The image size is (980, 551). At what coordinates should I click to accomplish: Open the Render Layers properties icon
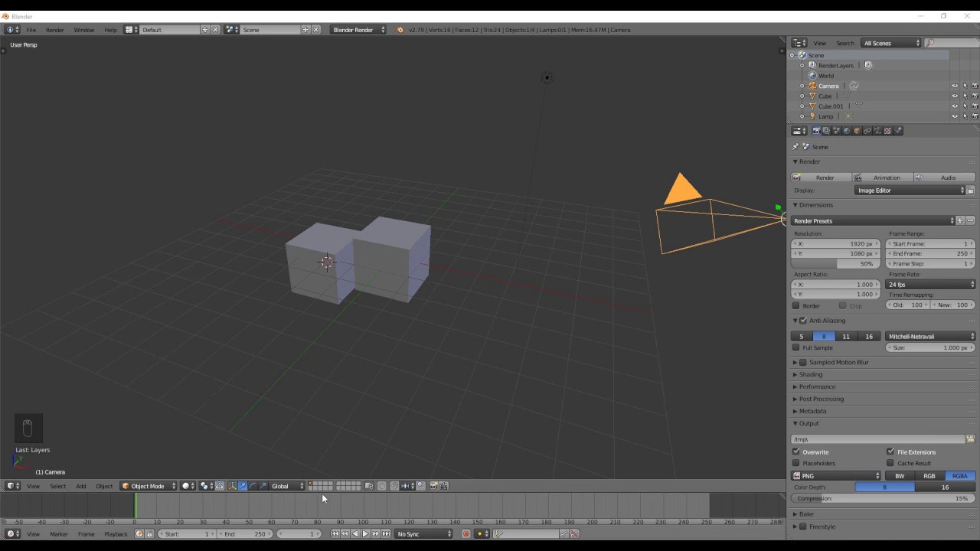click(826, 131)
